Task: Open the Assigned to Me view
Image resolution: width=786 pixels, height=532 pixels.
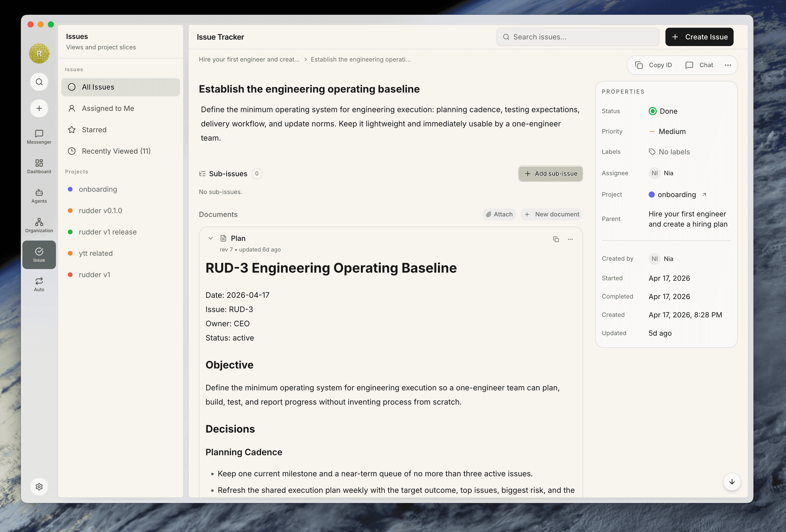Action: [x=120, y=108]
